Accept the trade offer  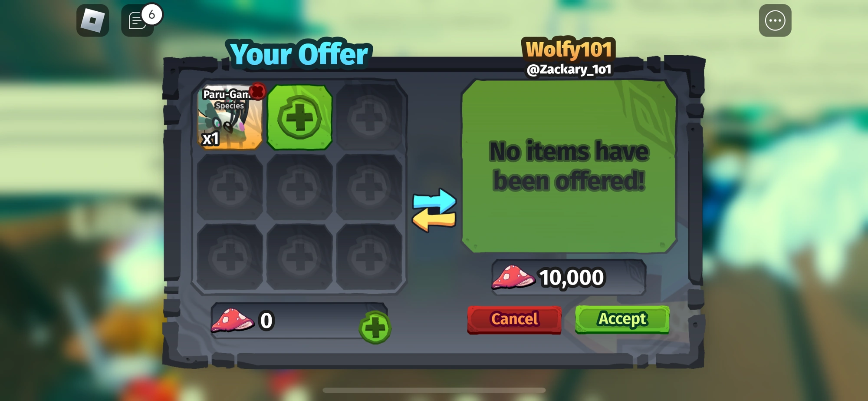click(x=622, y=320)
